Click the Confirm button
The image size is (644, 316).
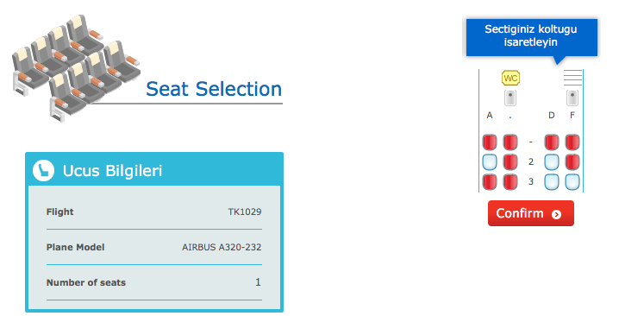pos(531,213)
